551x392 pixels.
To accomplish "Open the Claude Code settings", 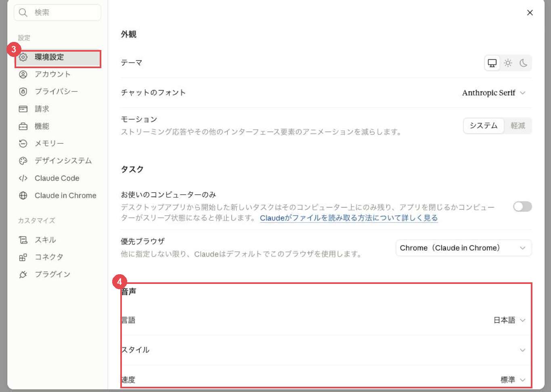I will 58,178.
